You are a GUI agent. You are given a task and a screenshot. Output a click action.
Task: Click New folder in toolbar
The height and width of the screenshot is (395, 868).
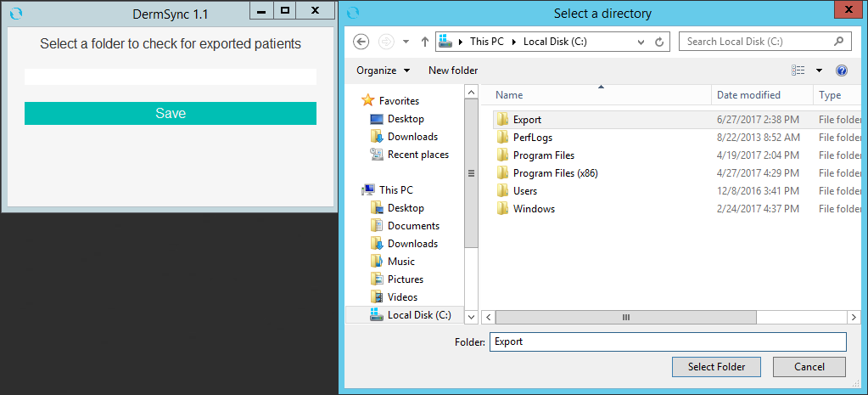[x=452, y=71]
